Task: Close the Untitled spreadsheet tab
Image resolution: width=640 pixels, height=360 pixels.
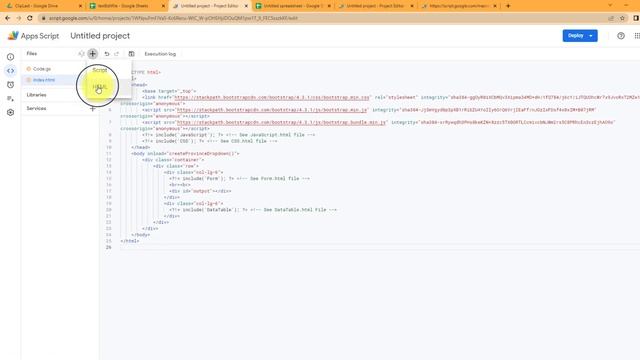Action: point(329,6)
